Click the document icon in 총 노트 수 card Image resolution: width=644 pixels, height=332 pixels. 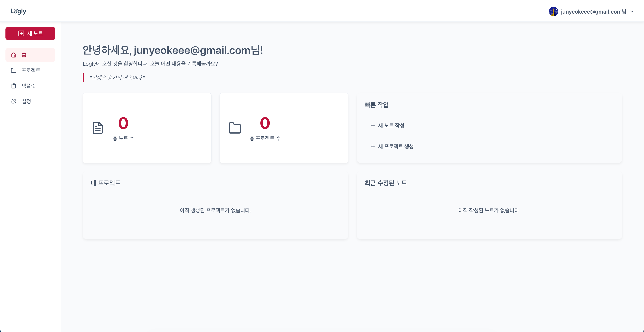tap(98, 128)
